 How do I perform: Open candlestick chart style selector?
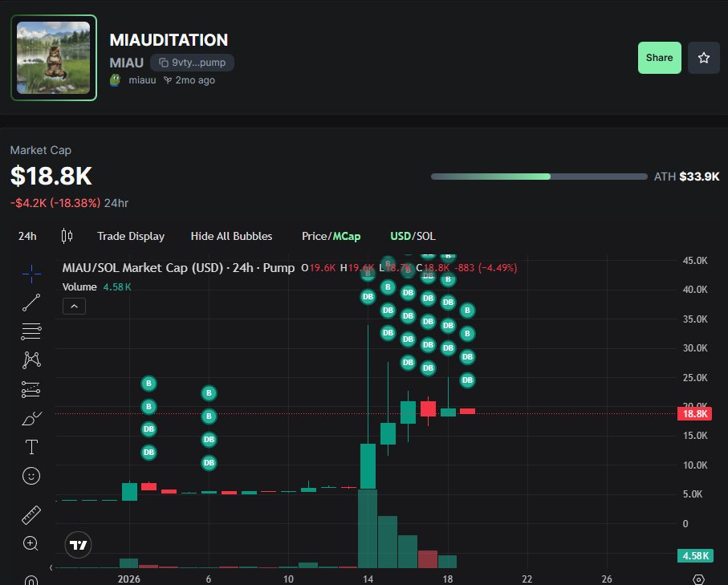tap(67, 236)
